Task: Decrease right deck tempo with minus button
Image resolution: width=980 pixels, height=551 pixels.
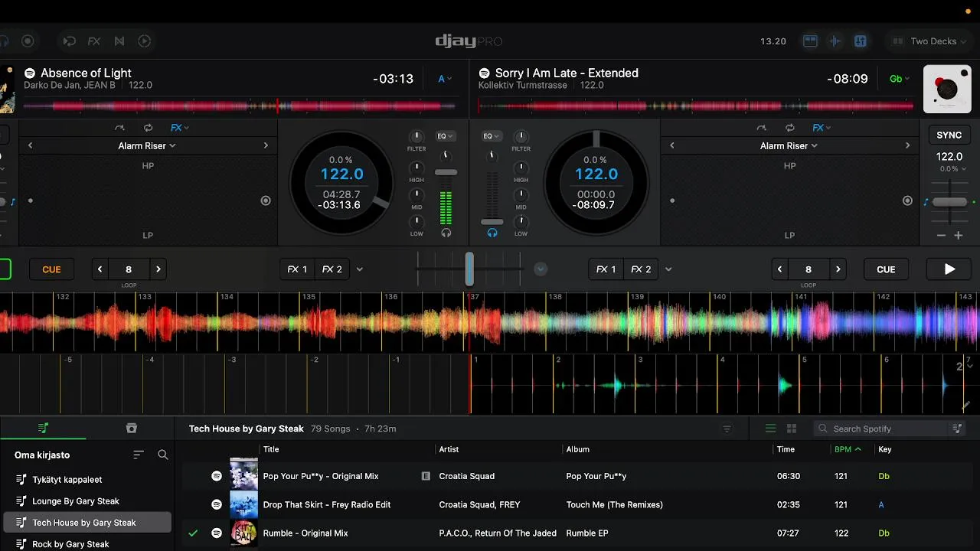Action: (941, 236)
